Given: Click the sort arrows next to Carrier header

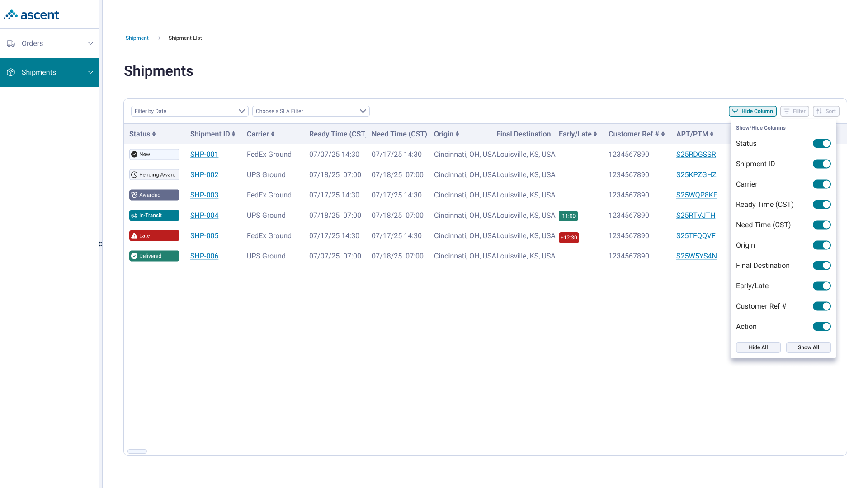Looking at the screenshot, I should click(x=273, y=134).
